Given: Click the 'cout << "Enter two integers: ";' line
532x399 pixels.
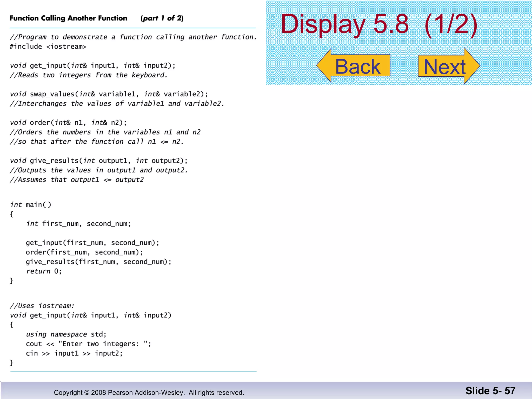Looking at the screenshot, I should point(88,344).
